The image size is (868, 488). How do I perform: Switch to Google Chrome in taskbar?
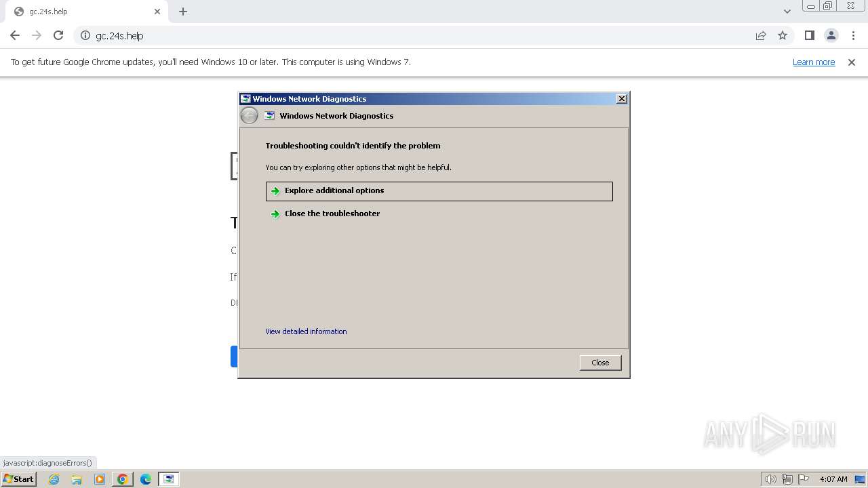pos(123,479)
